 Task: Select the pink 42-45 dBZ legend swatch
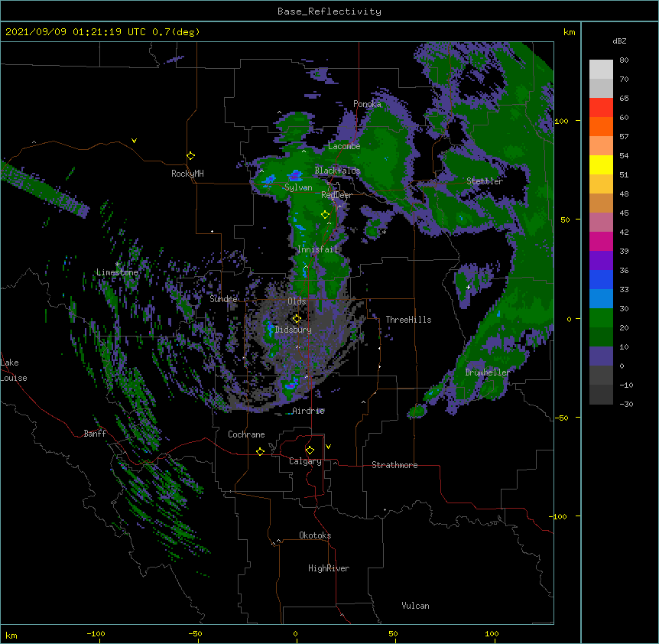[601, 223]
